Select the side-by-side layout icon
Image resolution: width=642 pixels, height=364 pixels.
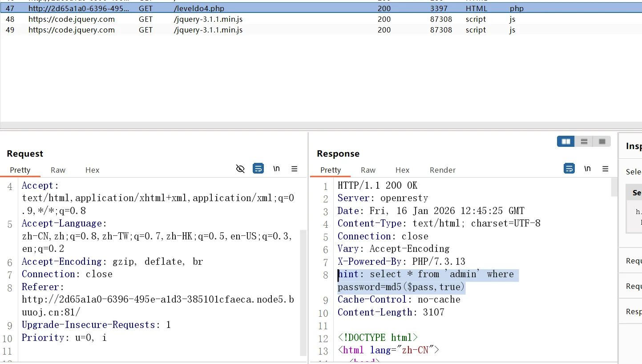pos(566,142)
